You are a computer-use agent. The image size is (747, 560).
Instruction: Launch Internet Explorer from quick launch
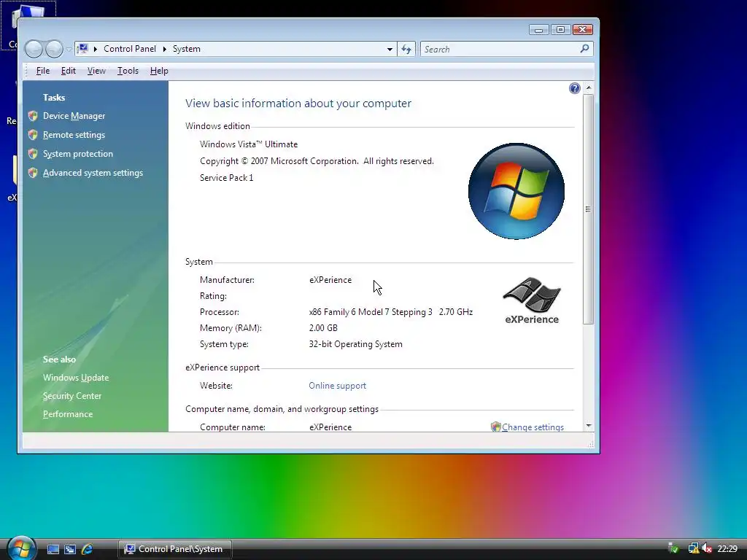[87, 550]
